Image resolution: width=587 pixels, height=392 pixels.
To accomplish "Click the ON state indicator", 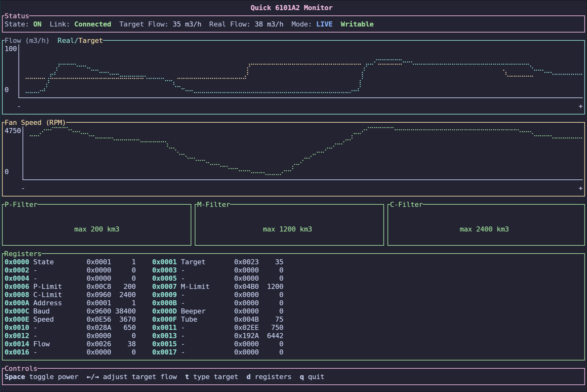I will pyautogui.click(x=37, y=24).
